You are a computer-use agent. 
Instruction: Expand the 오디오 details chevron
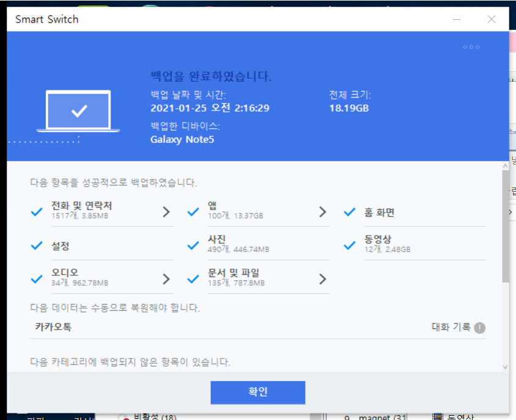click(167, 279)
